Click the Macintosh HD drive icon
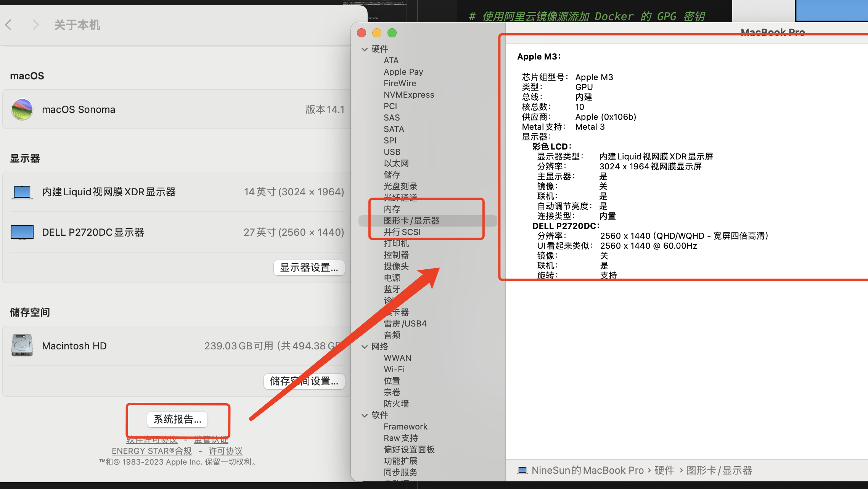The image size is (868, 489). coord(22,346)
